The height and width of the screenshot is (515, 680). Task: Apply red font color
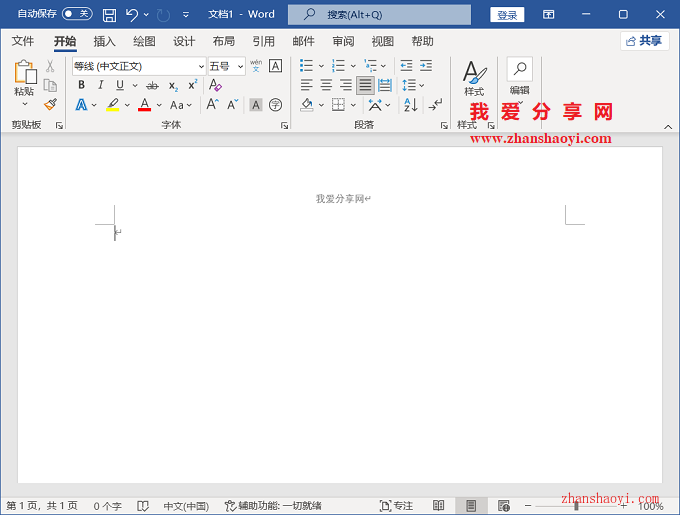[x=144, y=104]
